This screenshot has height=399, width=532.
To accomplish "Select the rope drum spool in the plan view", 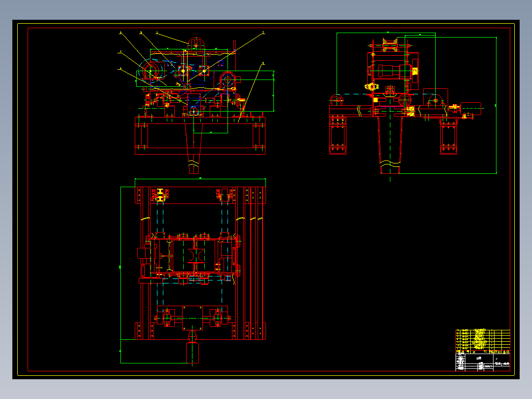I will pos(196,256).
